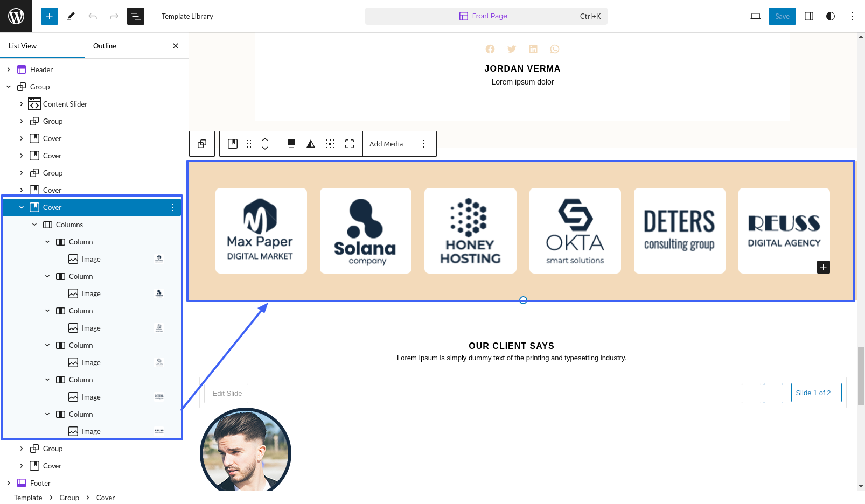This screenshot has width=865, height=504.
Task: Collapse the top-level Group item
Action: (9, 87)
